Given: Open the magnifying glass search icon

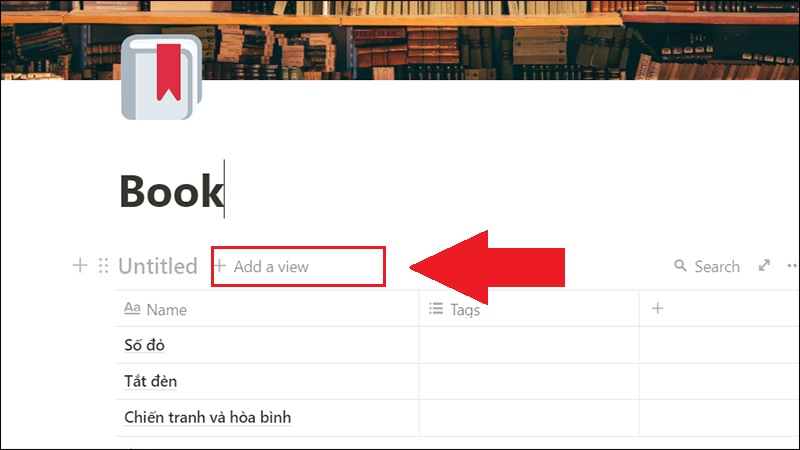Looking at the screenshot, I should [680, 265].
